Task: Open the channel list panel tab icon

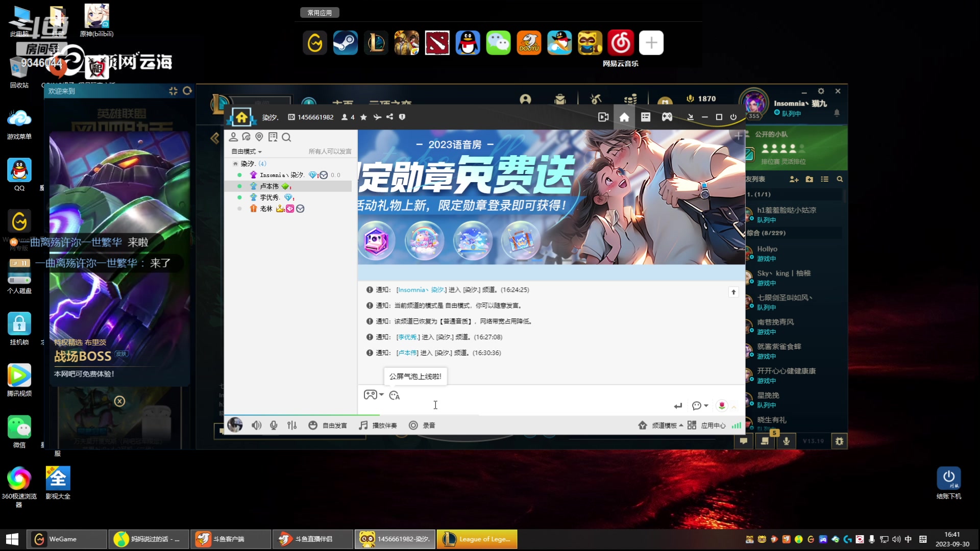Action: [x=646, y=117]
